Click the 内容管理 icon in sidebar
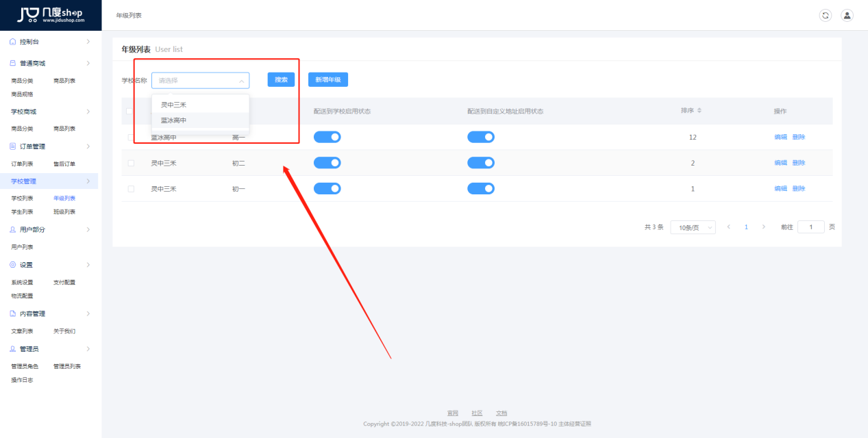The width and height of the screenshot is (868, 438). coord(13,314)
